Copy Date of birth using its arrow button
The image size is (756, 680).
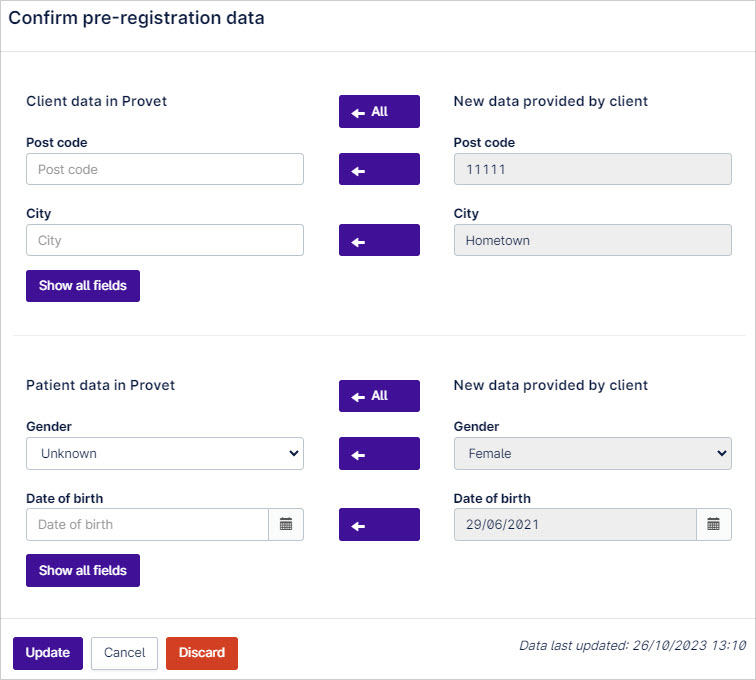pyautogui.click(x=379, y=524)
